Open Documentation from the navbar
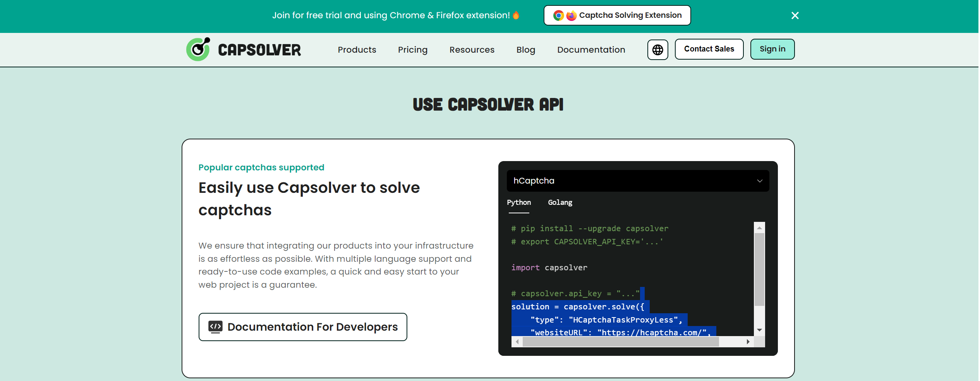 591,50
